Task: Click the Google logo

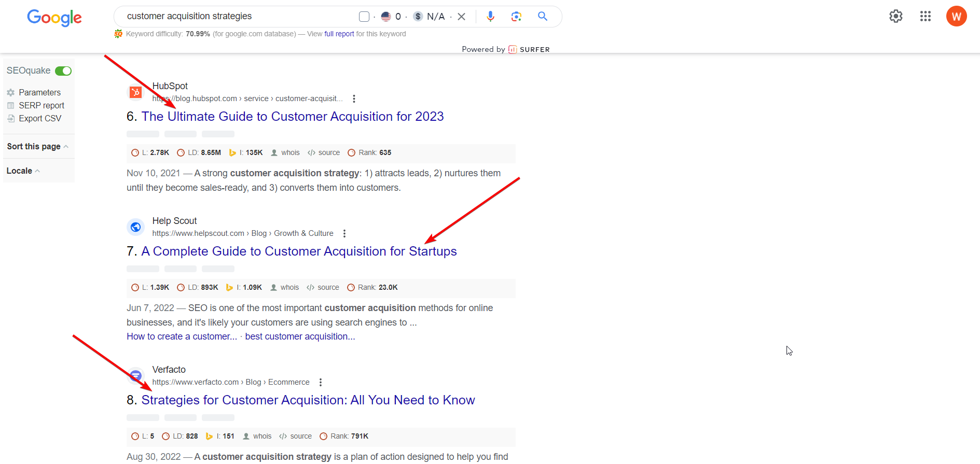Action: (54, 18)
